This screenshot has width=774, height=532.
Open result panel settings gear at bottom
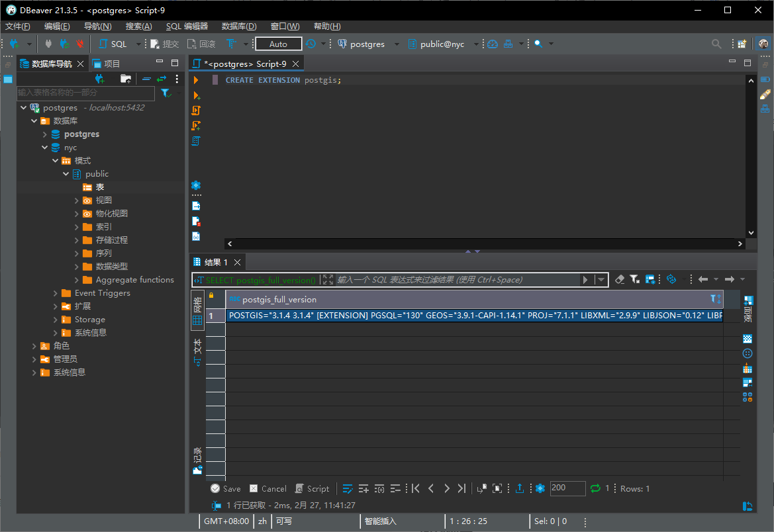tap(540, 488)
